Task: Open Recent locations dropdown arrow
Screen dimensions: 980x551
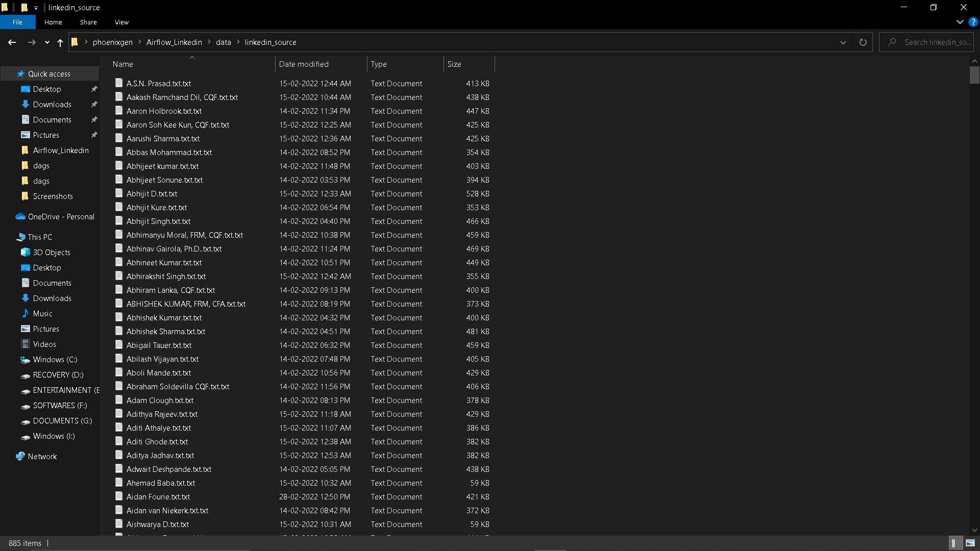Action: [x=47, y=42]
